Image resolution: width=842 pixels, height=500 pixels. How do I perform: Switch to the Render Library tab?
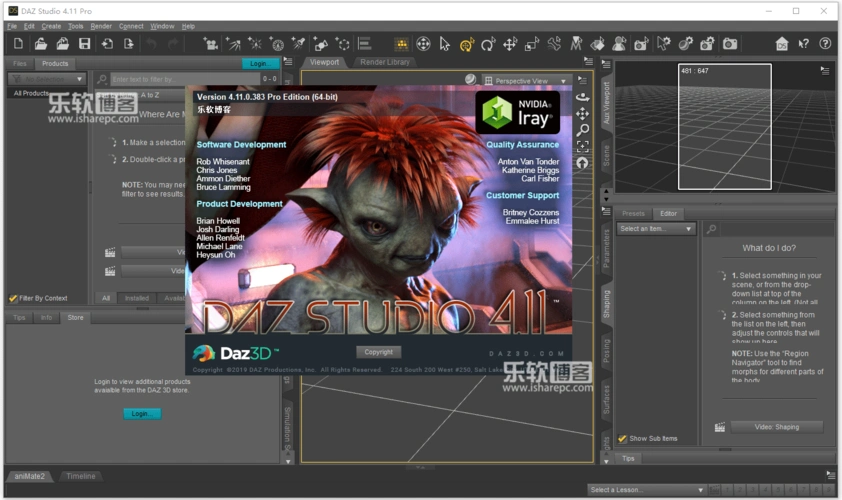385,62
